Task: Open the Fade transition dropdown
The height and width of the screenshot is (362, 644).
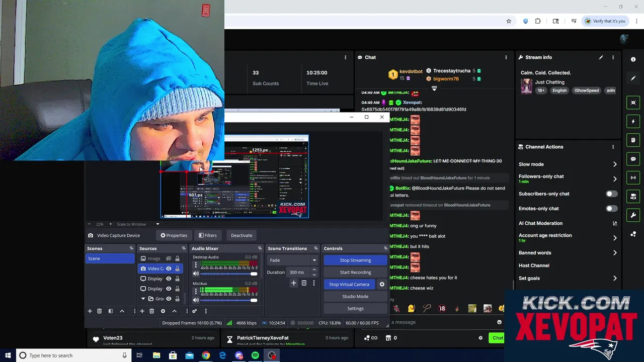Action: pyautogui.click(x=292, y=260)
